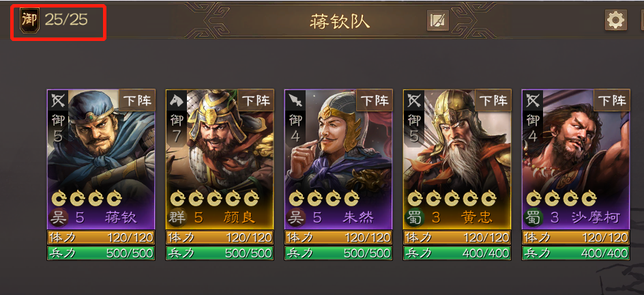Click the 吴 faction badge on 蒋钦's card
The image size is (644, 295).
pyautogui.click(x=59, y=217)
